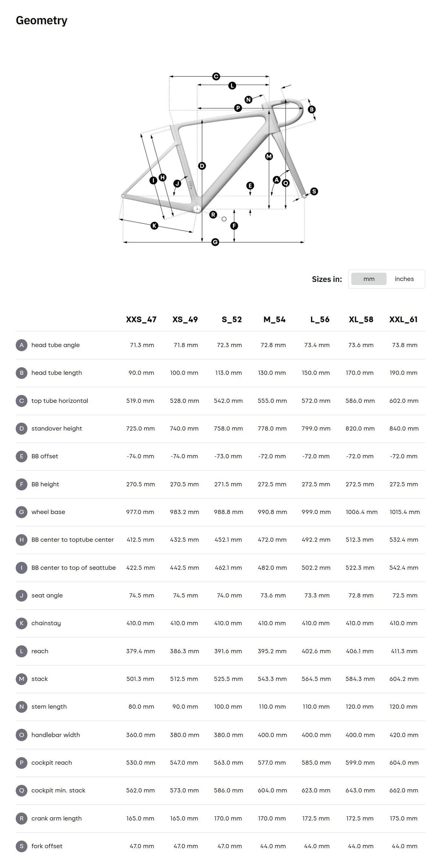Select the C marker on bike diagram
The width and height of the screenshot is (441, 868).
[x=216, y=76]
